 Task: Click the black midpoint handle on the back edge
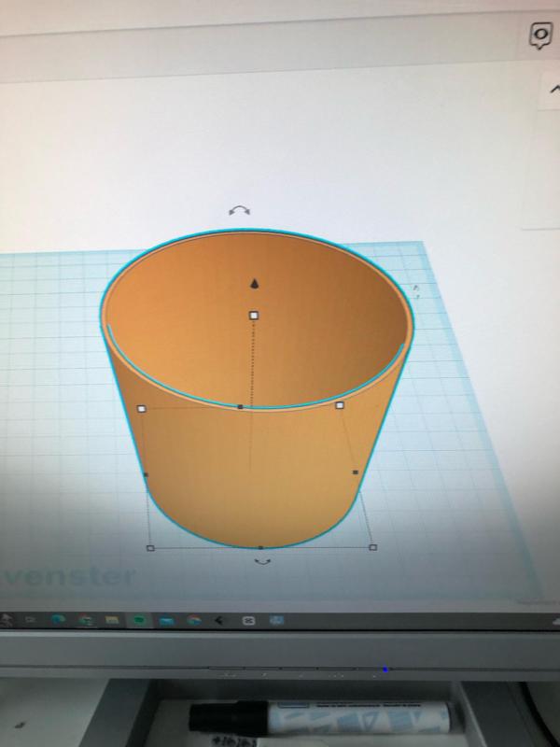tap(241, 407)
